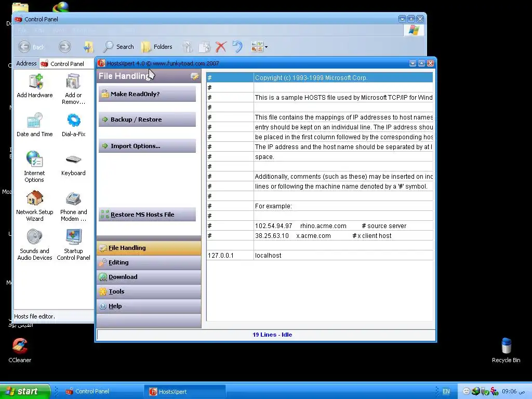Open Startup Control Panel applet
532x399 pixels.
(x=73, y=245)
